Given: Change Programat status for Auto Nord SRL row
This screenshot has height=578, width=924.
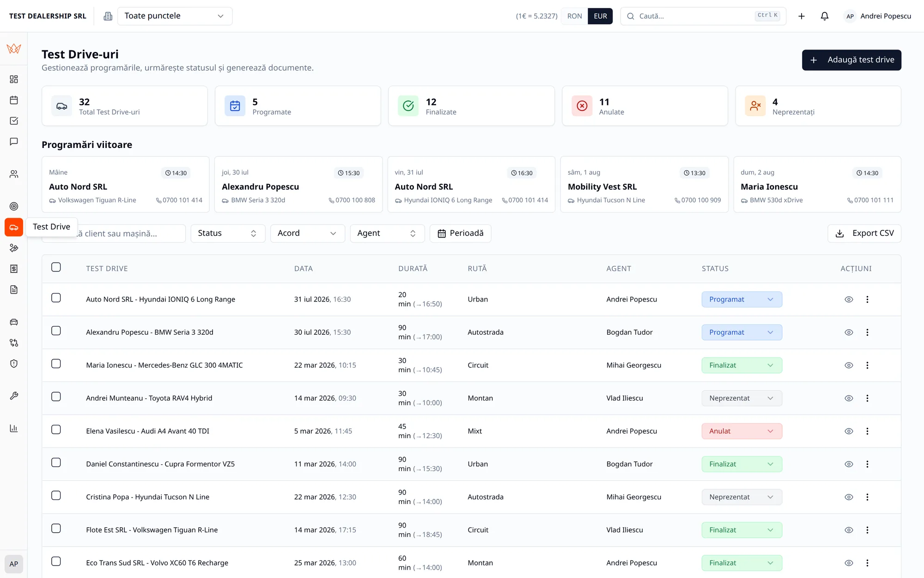Looking at the screenshot, I should click(742, 299).
